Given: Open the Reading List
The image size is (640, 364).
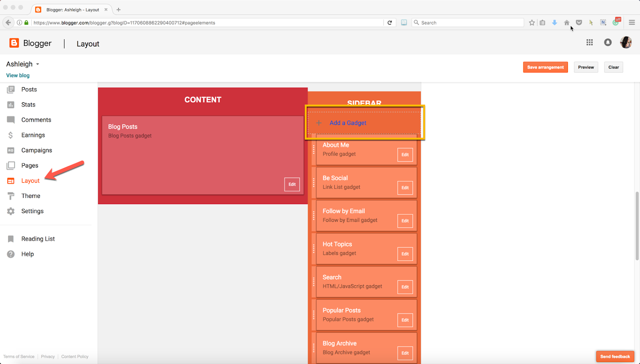Looking at the screenshot, I should tap(38, 239).
